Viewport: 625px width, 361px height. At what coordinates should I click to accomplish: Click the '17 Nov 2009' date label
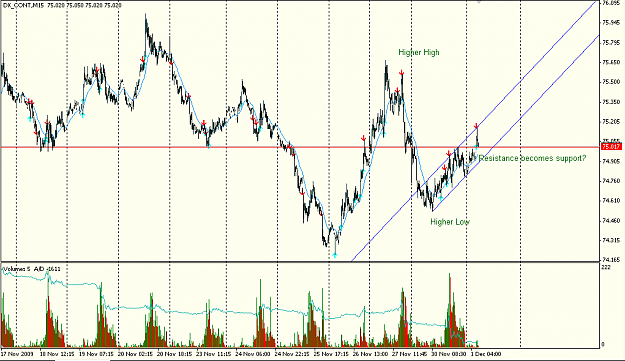point(18,354)
